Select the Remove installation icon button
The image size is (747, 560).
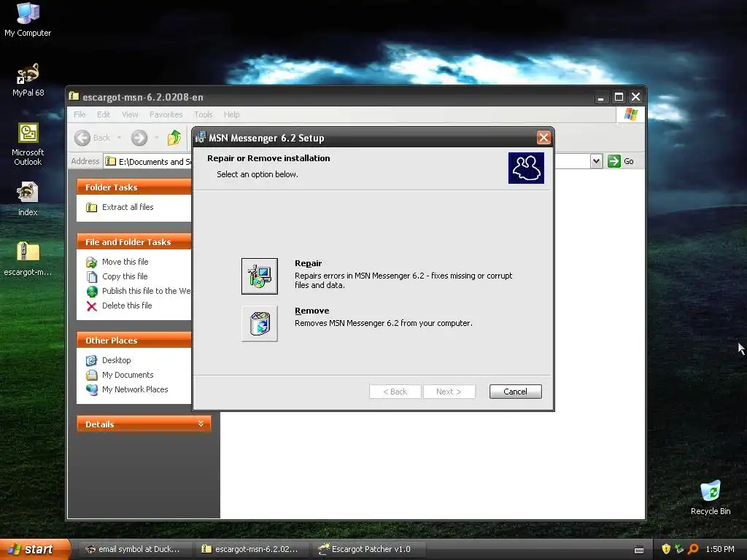(x=259, y=323)
